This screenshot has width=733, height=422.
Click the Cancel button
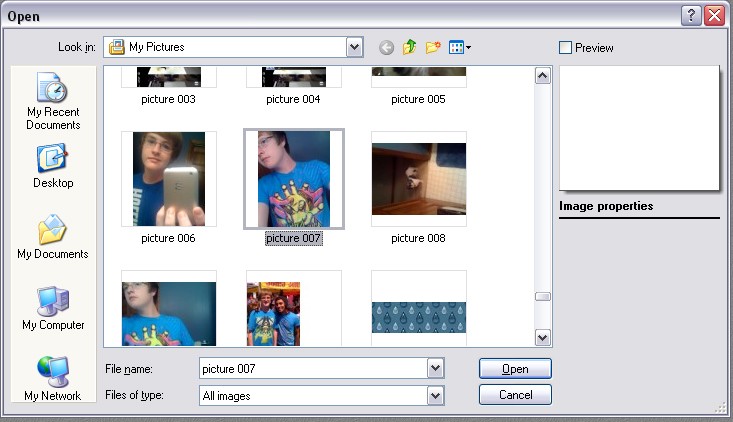coord(515,395)
